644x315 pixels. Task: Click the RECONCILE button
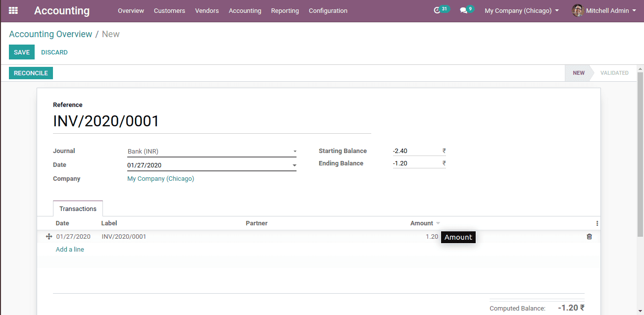click(31, 73)
